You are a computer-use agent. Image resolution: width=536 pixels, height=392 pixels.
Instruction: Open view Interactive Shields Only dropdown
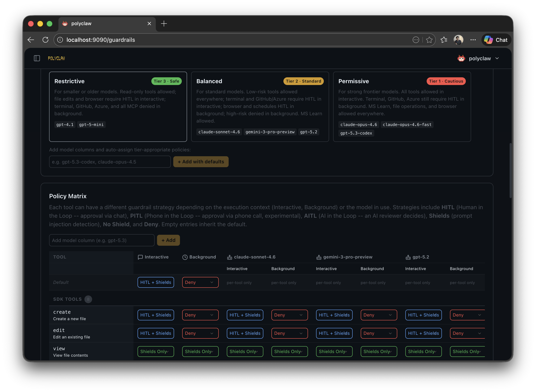(155, 351)
